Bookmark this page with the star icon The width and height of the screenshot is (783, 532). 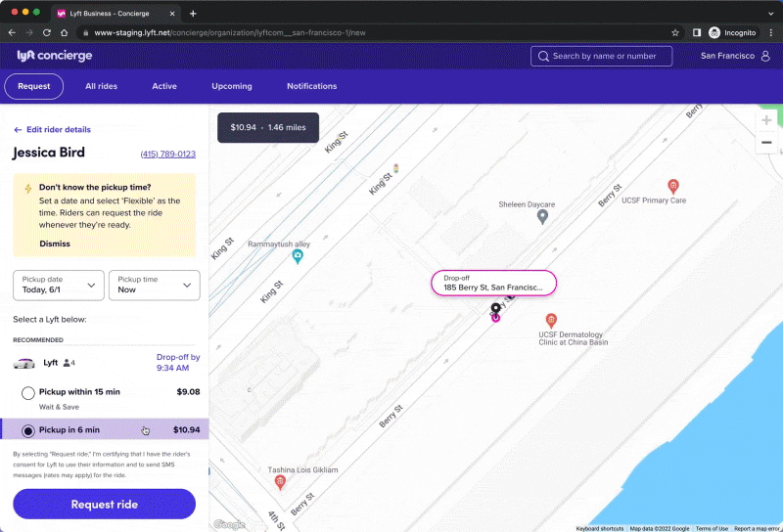point(675,32)
